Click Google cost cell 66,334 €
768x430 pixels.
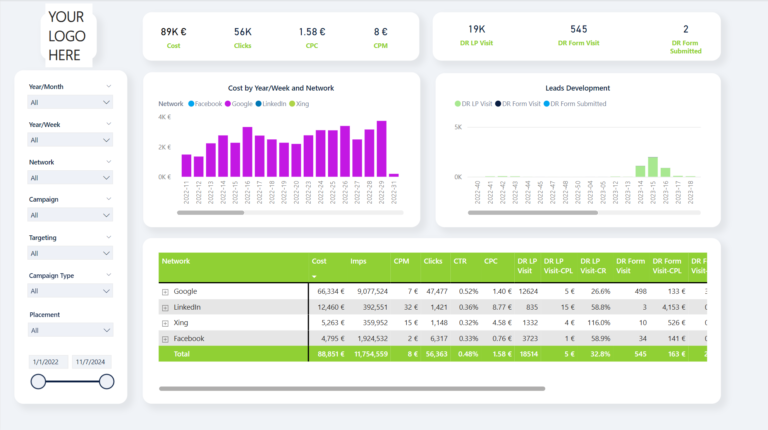click(x=331, y=291)
